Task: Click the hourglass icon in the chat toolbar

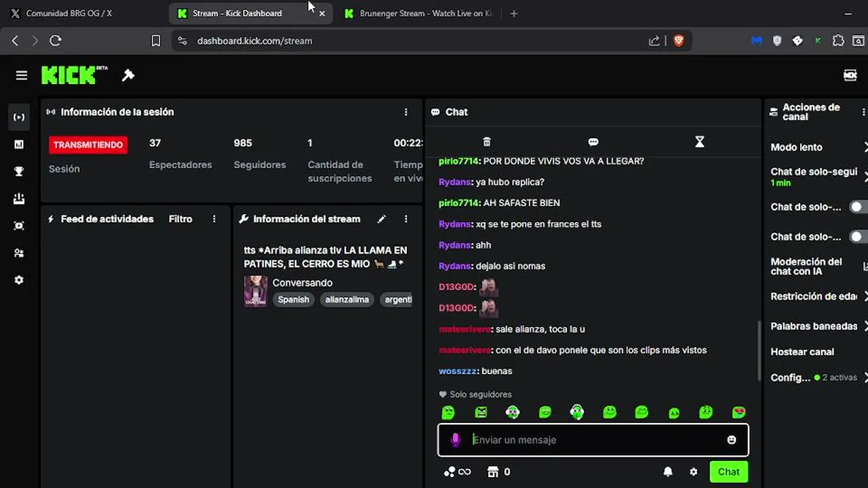Action: point(700,142)
